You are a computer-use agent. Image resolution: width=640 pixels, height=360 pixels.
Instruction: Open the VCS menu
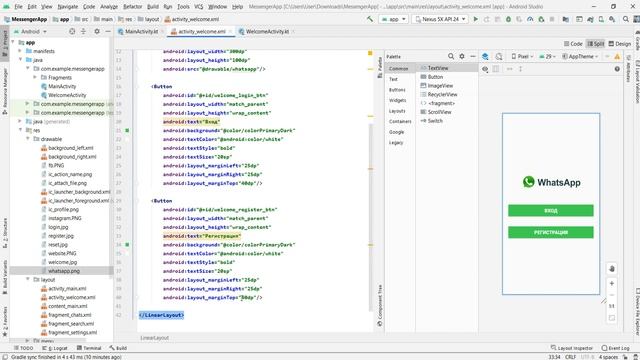tap(199, 7)
